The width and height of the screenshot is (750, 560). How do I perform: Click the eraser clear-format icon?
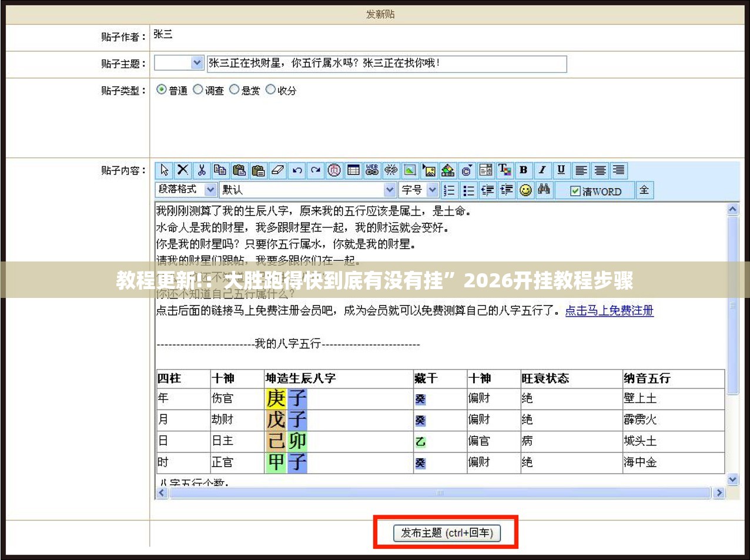click(x=277, y=170)
